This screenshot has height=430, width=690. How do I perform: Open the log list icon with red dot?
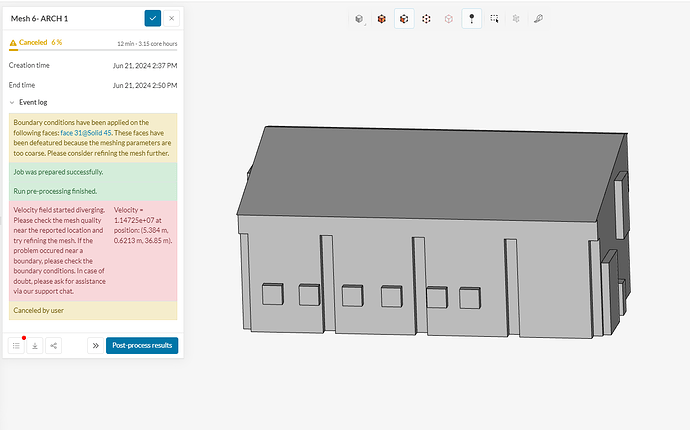(16, 345)
